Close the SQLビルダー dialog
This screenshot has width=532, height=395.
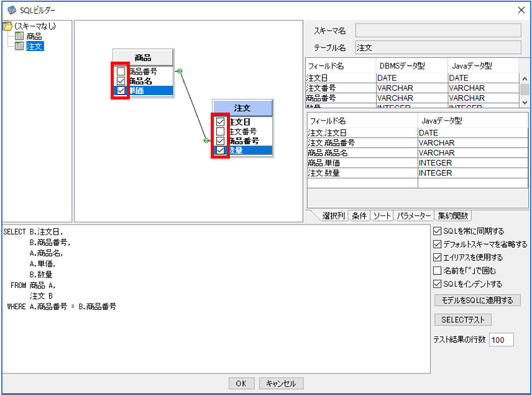[x=521, y=10]
